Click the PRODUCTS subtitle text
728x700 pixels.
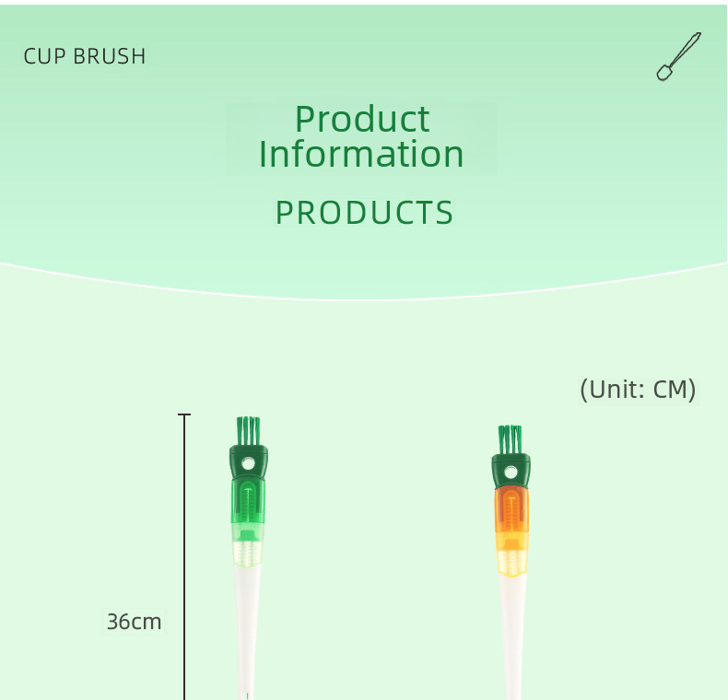tap(364, 213)
